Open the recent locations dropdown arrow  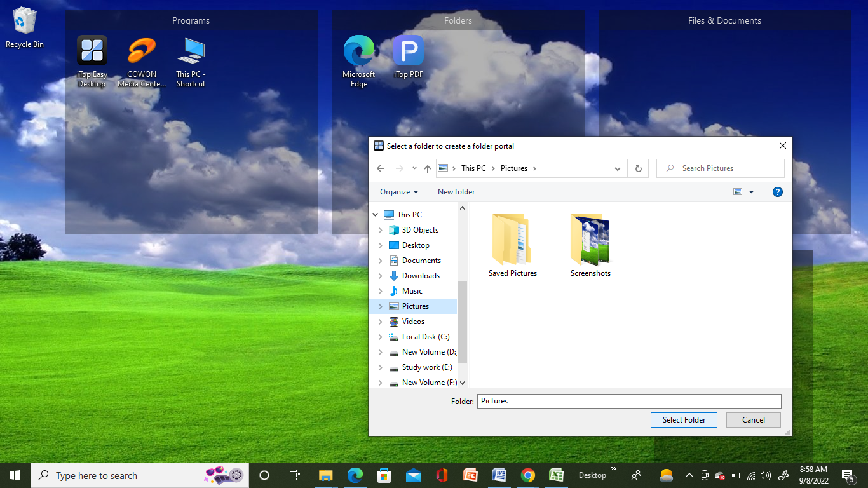click(414, 168)
